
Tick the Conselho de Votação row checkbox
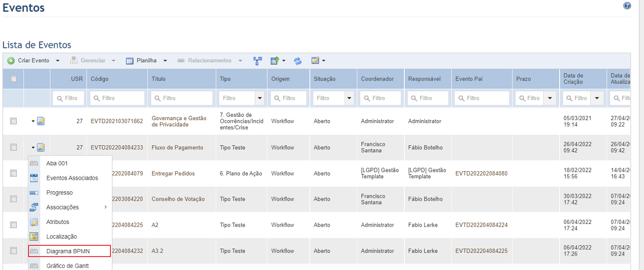coord(14,199)
